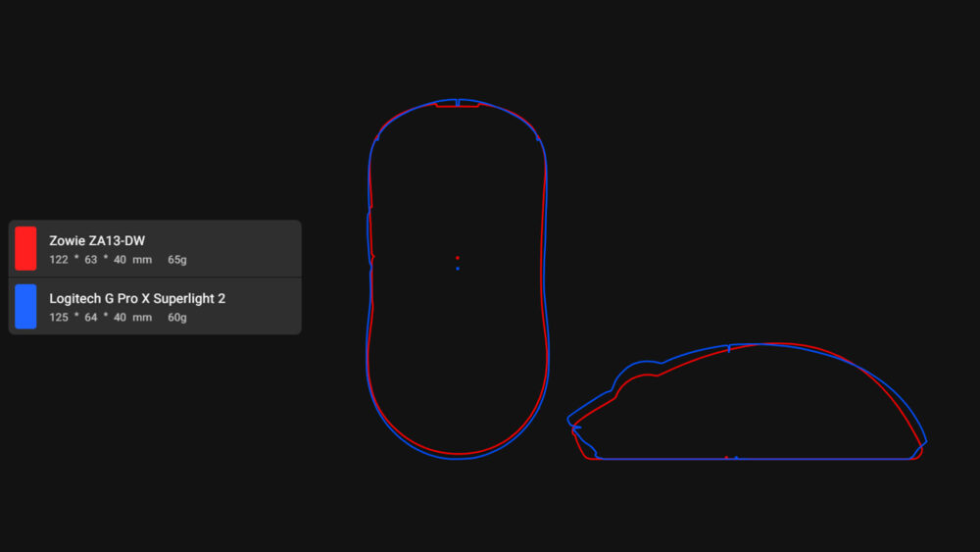Click the red Zowie ZA13-DW color swatch
This screenshot has height=552, width=980.
[x=25, y=248]
